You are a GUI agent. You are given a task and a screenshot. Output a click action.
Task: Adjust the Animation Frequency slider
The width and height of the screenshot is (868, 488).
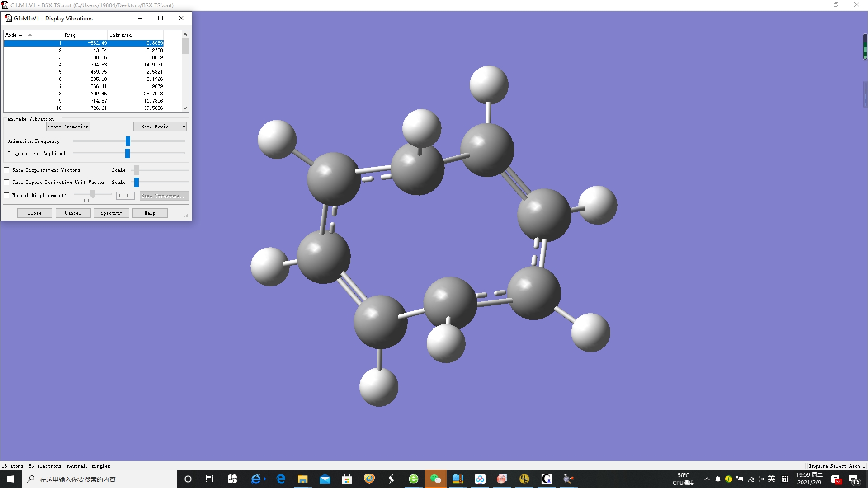pos(128,141)
